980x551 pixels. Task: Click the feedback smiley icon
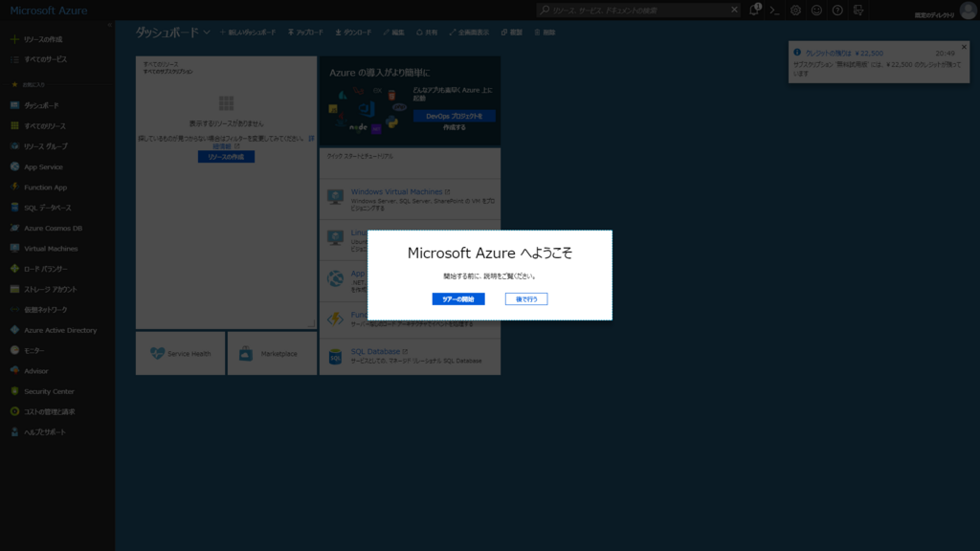[x=816, y=10]
